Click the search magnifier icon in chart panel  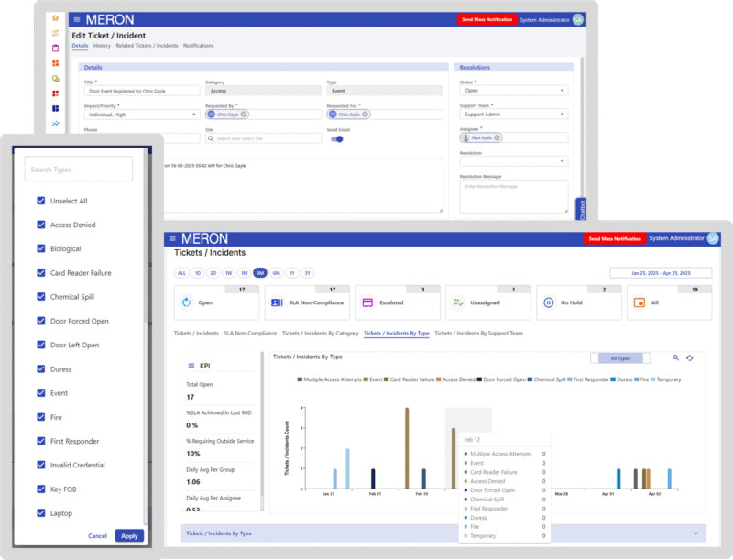pos(676,357)
